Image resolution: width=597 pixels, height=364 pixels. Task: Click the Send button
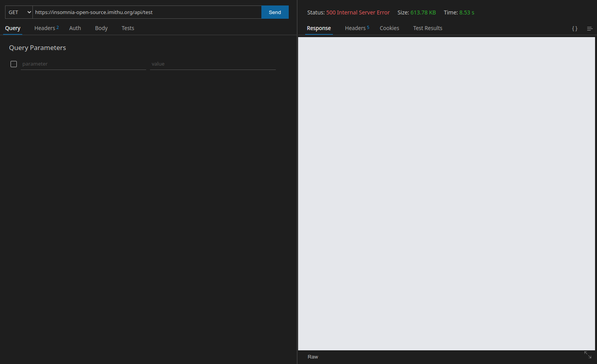275,12
